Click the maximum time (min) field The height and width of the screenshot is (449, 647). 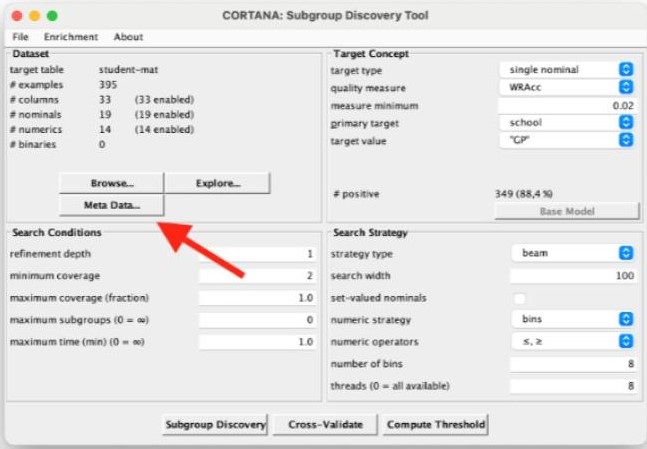coord(257,342)
